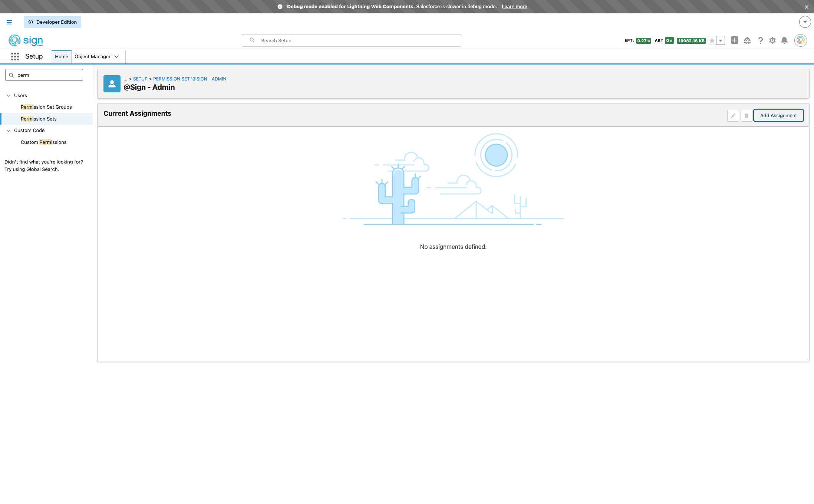This screenshot has height=504, width=814.
Task: Click the delete assignment trash icon
Action: pyautogui.click(x=746, y=116)
